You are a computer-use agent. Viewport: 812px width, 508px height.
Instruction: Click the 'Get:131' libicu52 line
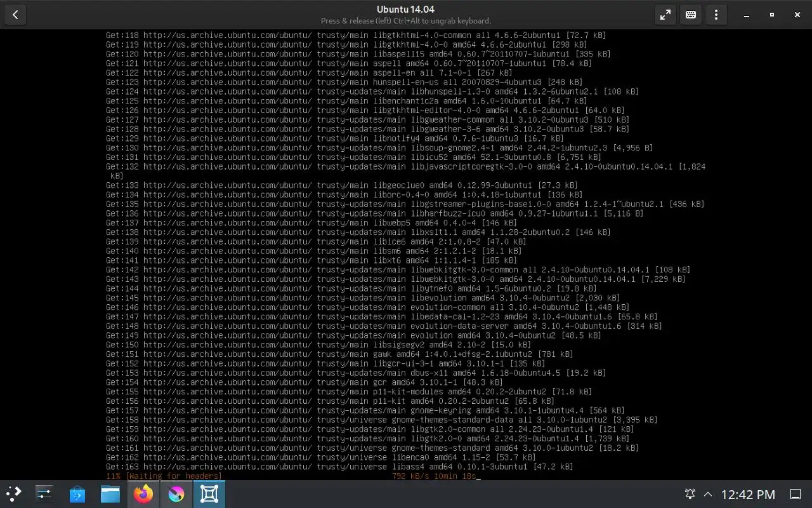tap(353, 157)
